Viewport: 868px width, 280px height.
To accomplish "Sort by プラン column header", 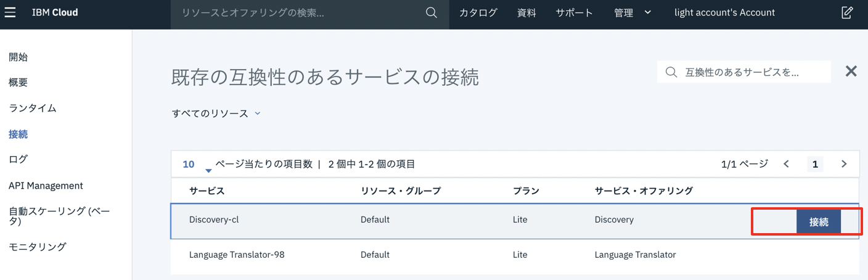I will (526, 191).
